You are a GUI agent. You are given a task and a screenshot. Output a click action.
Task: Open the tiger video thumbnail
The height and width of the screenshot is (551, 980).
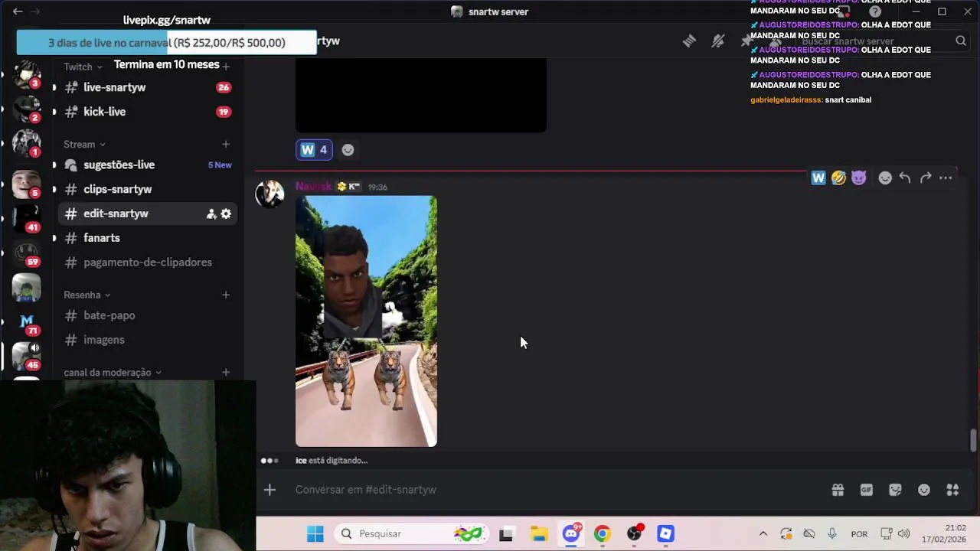point(366,321)
